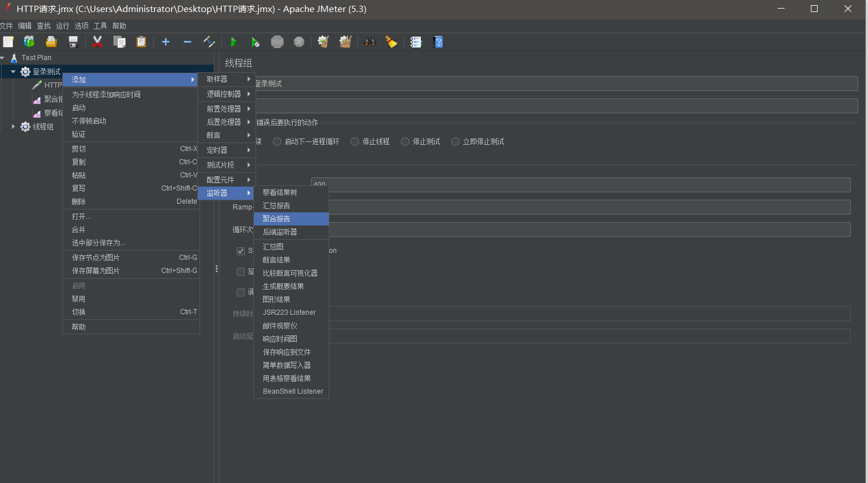Open the 后置处理器 submenu
Image resolution: width=868 pixels, height=483 pixels.
coord(226,122)
